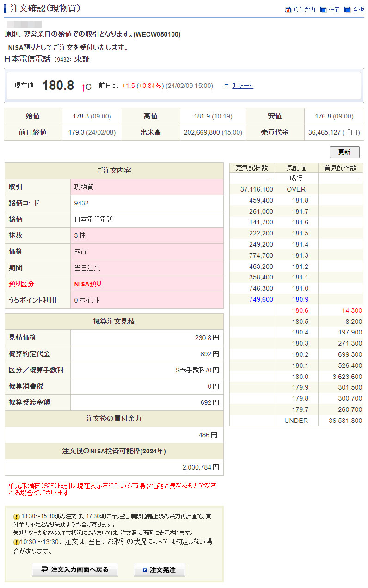
Task: Click the return arrow icon in 注文入力画面へ戻る
Action: coord(44,569)
